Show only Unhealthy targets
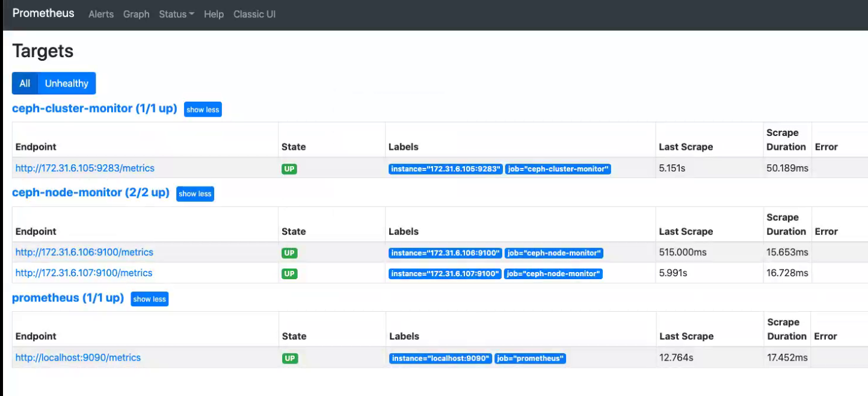This screenshot has width=868, height=396. pos(67,84)
